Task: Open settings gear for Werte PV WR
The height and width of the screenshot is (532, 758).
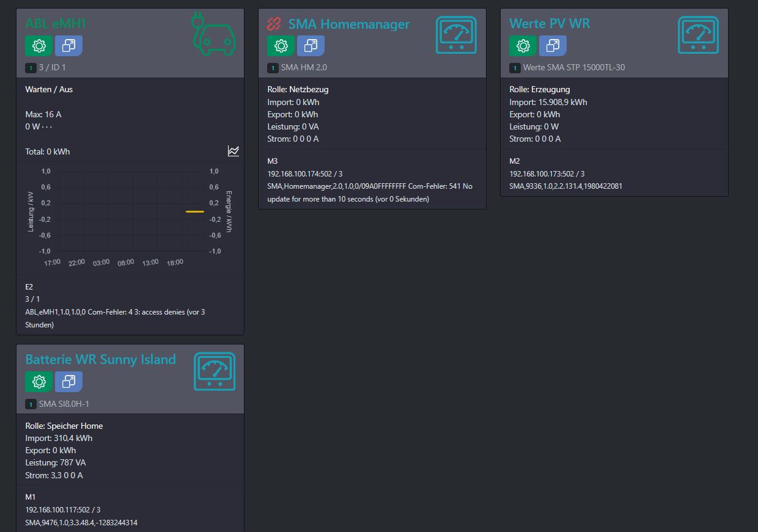Action: (x=523, y=46)
